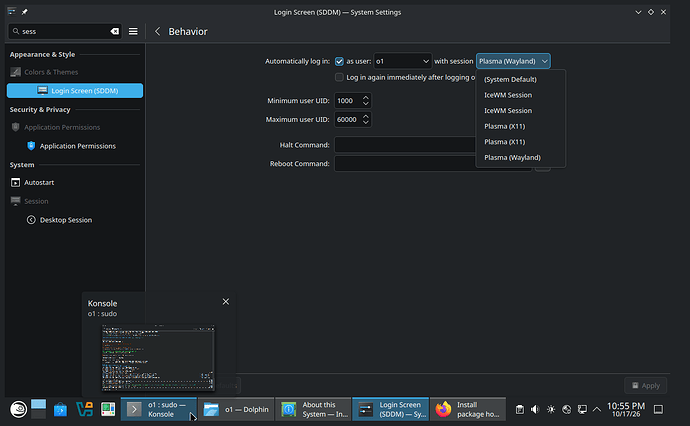Enable log in again immediately after logging off
Viewport: 690px width, 426px height.
(x=339, y=77)
